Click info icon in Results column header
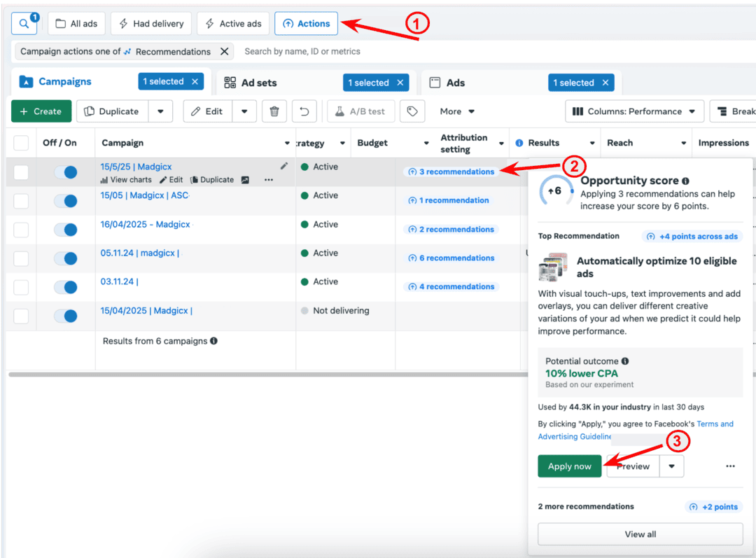Screen dimensions: 756x558 (519, 143)
